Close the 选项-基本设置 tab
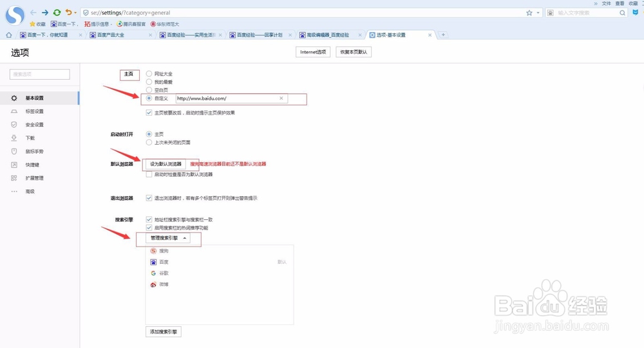The height and width of the screenshot is (348, 644). [430, 35]
